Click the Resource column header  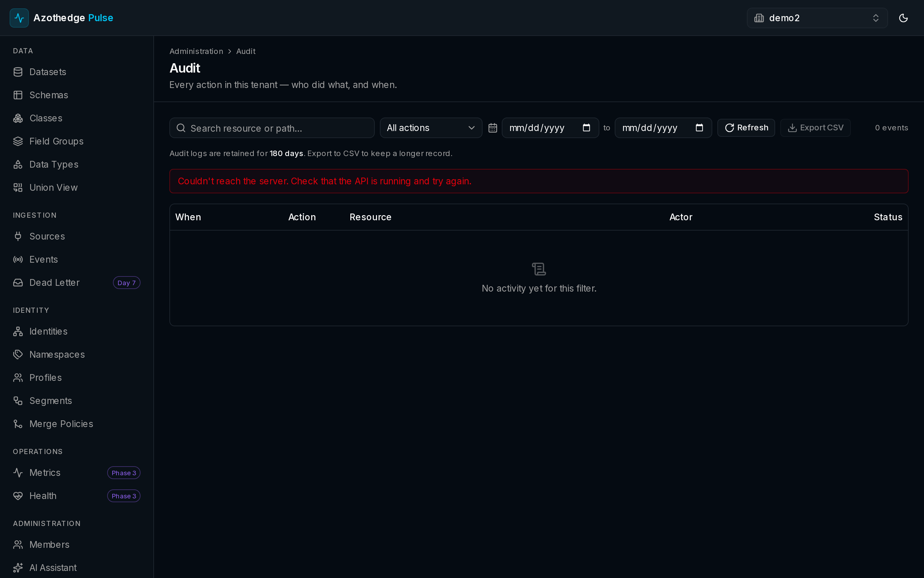(x=370, y=217)
